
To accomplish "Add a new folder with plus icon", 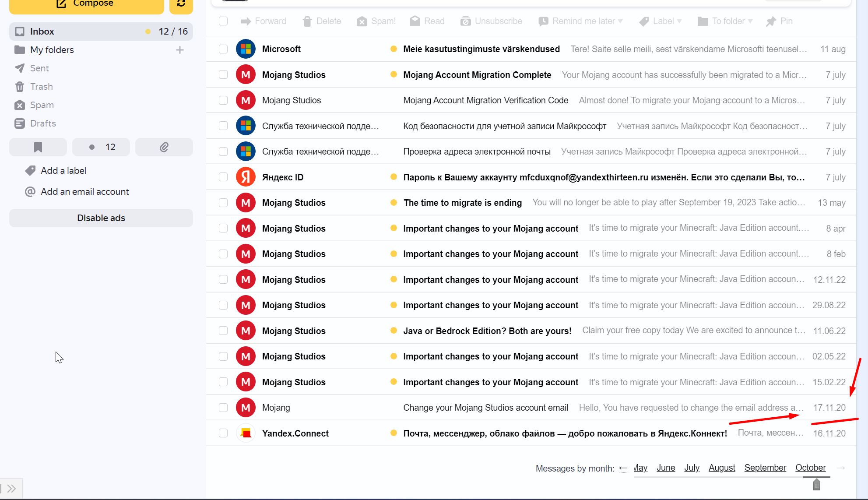I will (x=180, y=50).
